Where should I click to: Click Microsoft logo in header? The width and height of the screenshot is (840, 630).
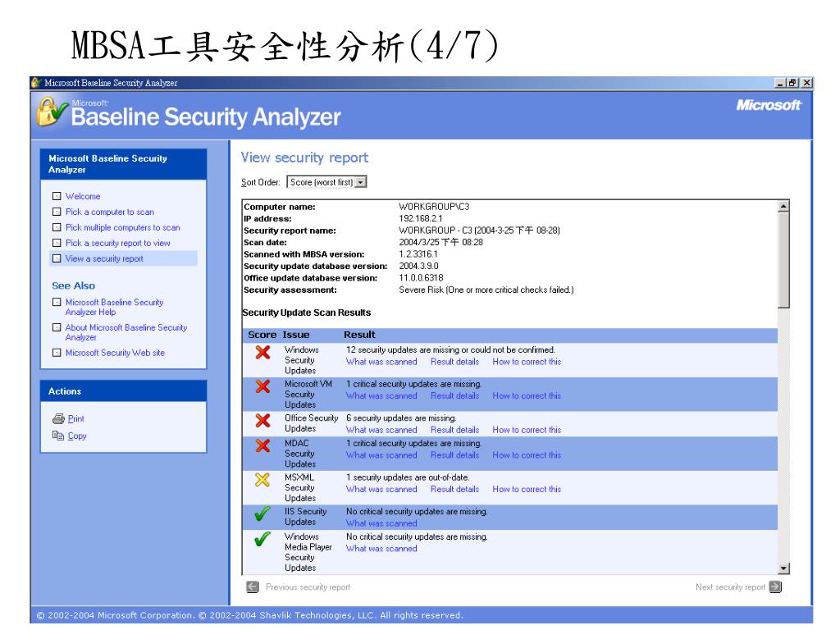point(769,105)
